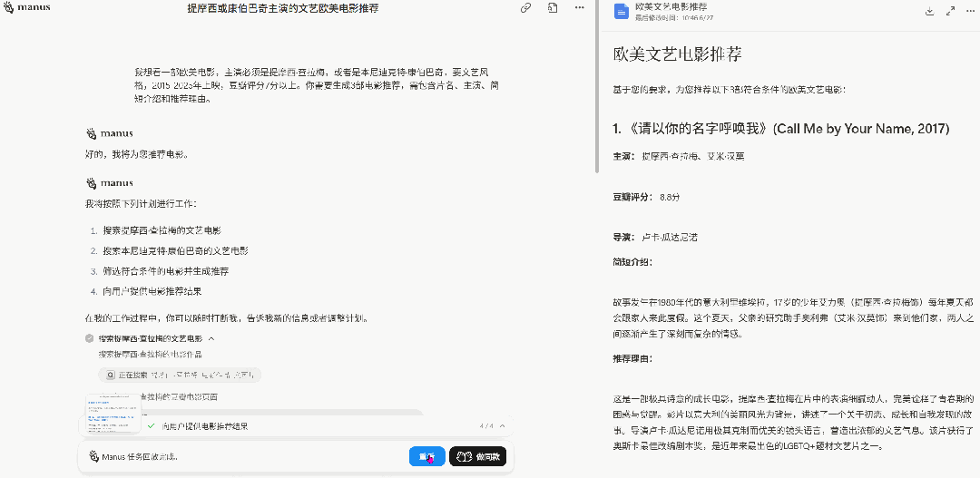Image resolution: width=980 pixels, height=478 pixels.
Task: Click plan step 1 搜索提摩西·查拉梅的文艺电影
Action: point(162,230)
